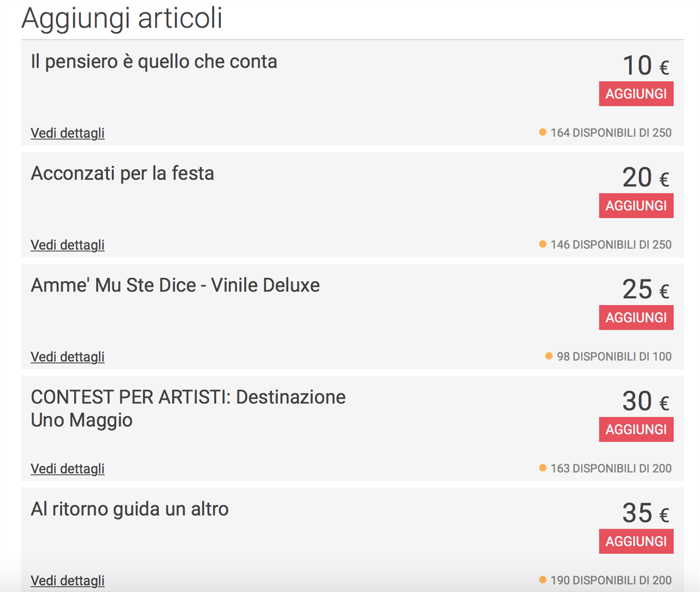Click the 'Aggiungi articoli' page heading

tap(122, 18)
